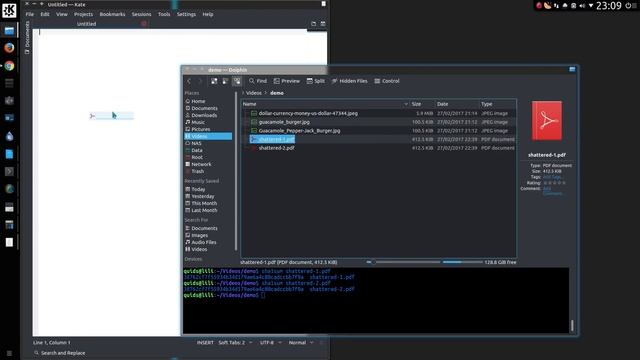Screen dimensions: 640x360
Task: Switch Dolphin to compact view mode
Action: coord(225,81)
